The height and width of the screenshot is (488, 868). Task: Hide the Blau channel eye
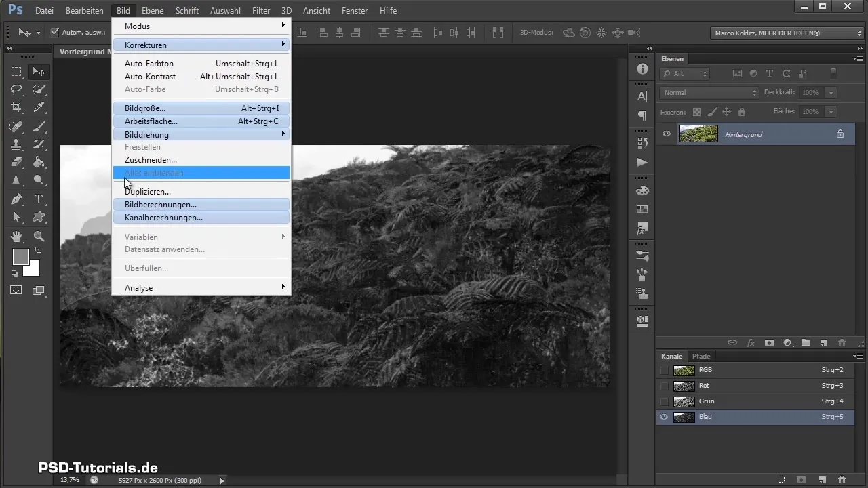[665, 417]
